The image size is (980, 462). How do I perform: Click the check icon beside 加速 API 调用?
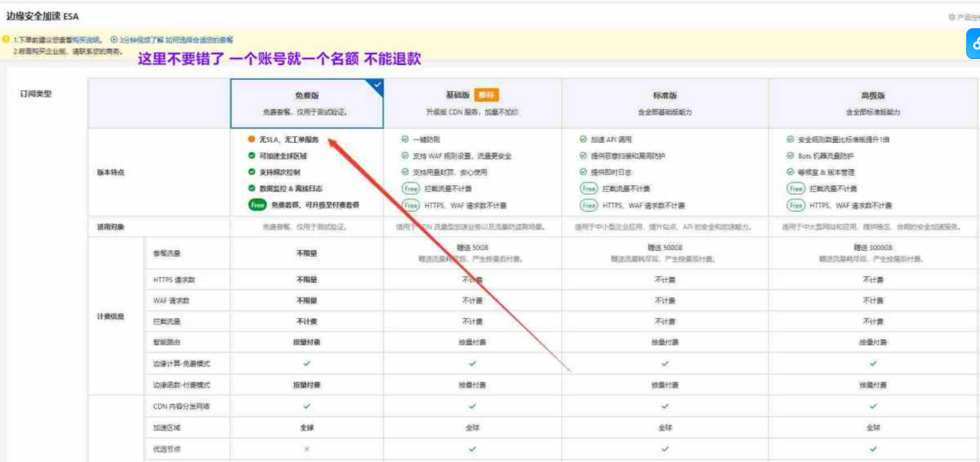583,140
